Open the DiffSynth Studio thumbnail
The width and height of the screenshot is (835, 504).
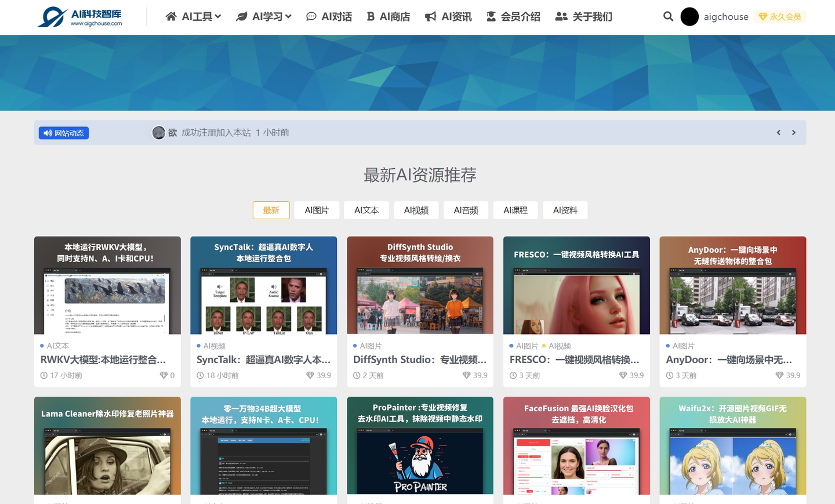point(420,285)
